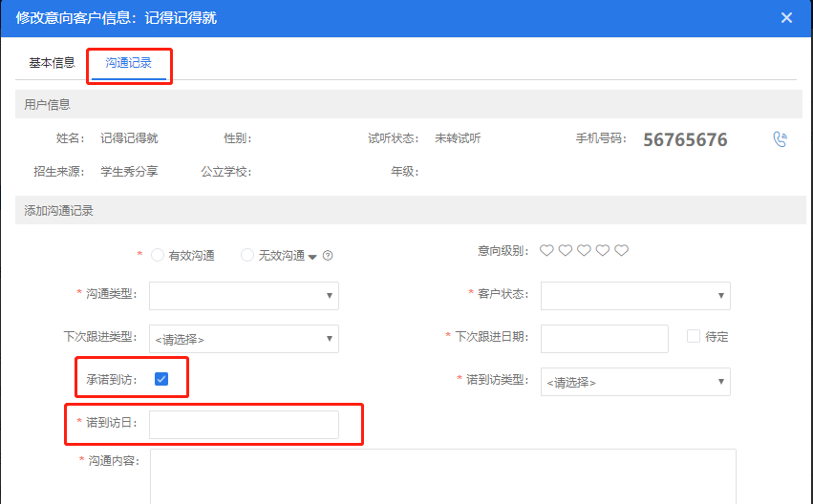Click the help question-mark icon next to 无效沟通
Image resolution: width=813 pixels, height=504 pixels.
328,256
